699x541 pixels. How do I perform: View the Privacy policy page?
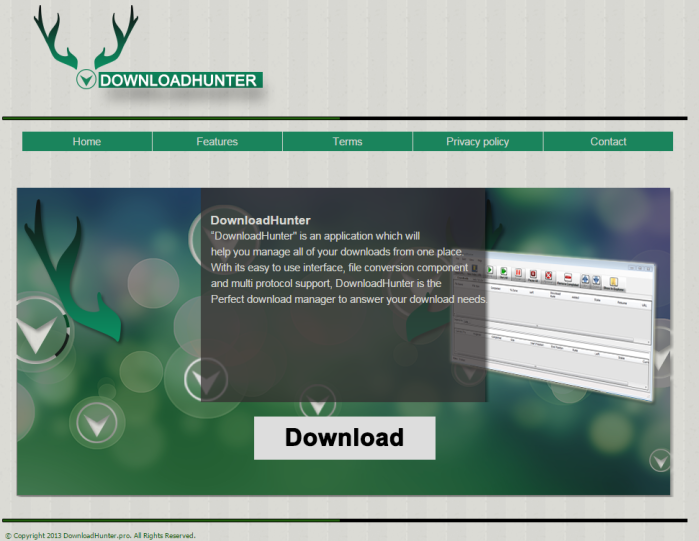(477, 142)
